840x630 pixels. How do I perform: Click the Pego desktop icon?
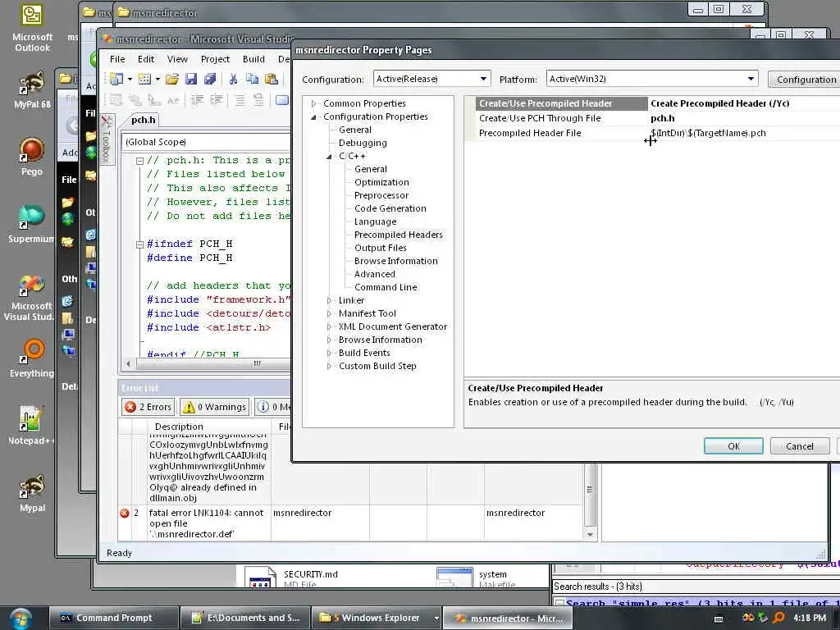32,157
